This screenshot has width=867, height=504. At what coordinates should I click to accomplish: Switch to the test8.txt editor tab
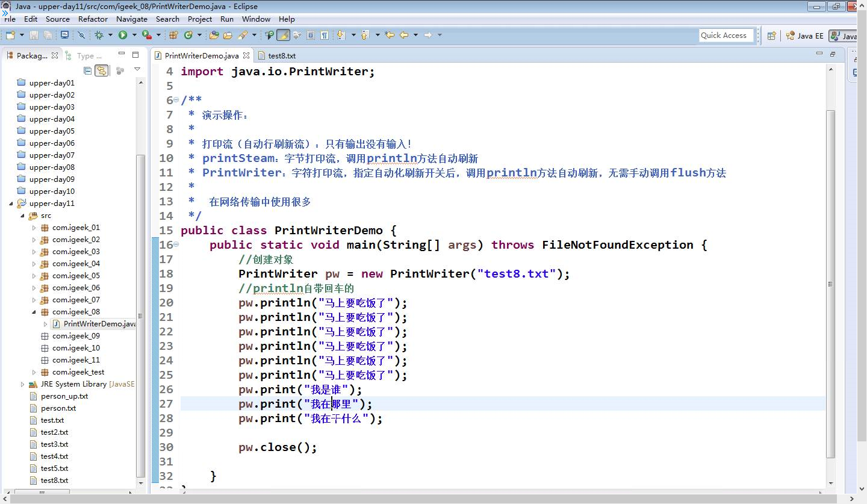pyautogui.click(x=276, y=55)
